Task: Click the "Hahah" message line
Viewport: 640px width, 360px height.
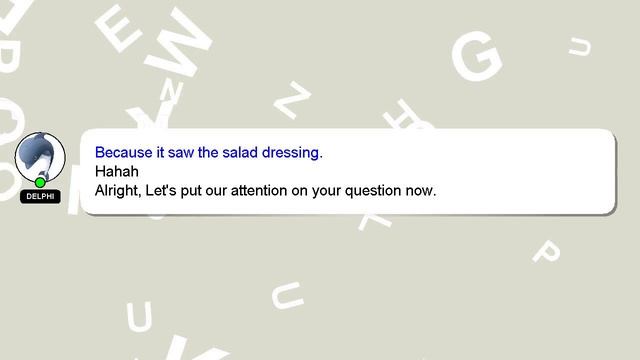Action: [117, 171]
